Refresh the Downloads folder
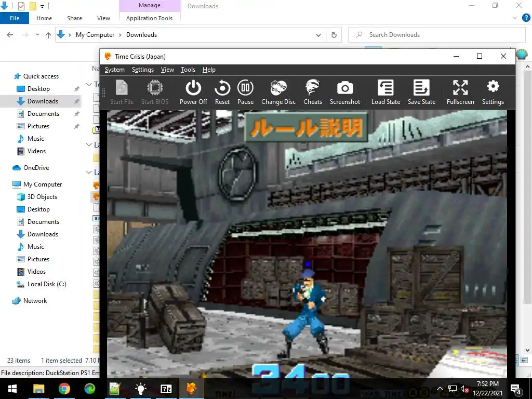 click(x=334, y=35)
